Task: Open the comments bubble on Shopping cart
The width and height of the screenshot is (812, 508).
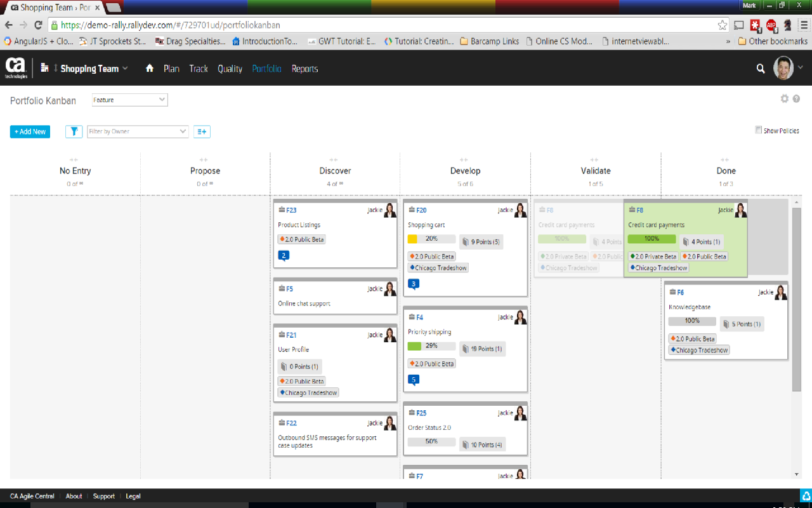Action: coord(414,284)
